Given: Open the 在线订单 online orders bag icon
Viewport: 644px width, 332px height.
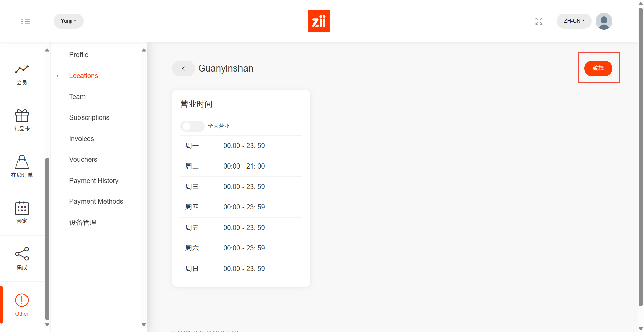Looking at the screenshot, I should click(x=22, y=162).
